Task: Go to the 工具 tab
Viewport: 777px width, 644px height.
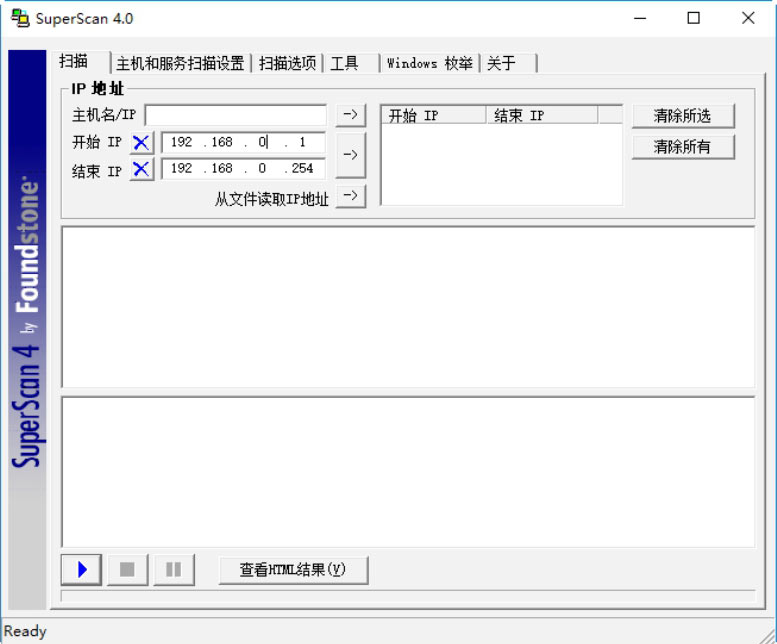Action: tap(345, 63)
